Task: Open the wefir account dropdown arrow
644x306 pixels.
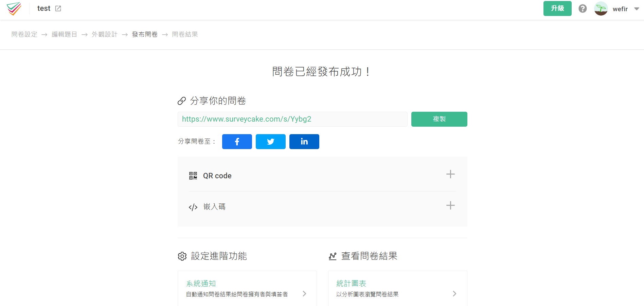Action: pos(637,9)
